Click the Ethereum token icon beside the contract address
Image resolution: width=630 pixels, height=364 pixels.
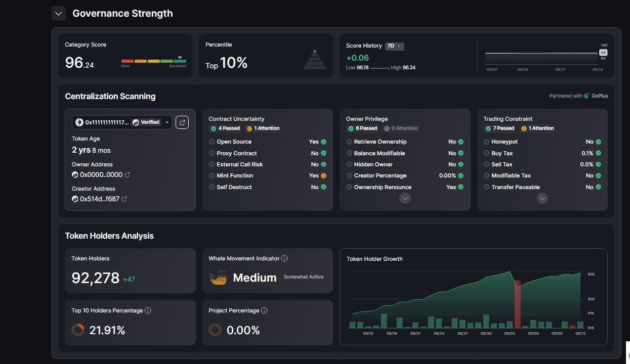79,122
